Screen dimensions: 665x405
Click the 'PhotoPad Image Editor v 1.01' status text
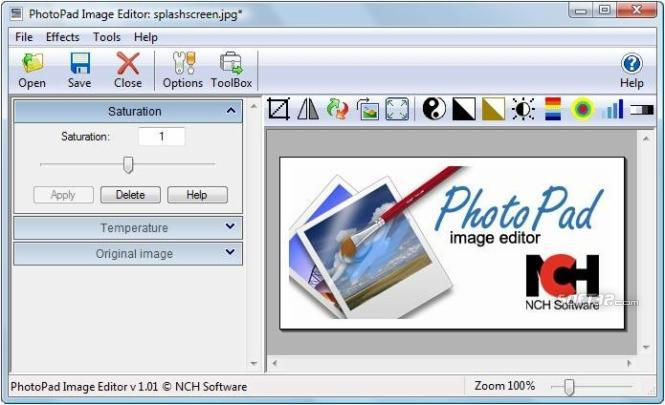tap(84, 387)
